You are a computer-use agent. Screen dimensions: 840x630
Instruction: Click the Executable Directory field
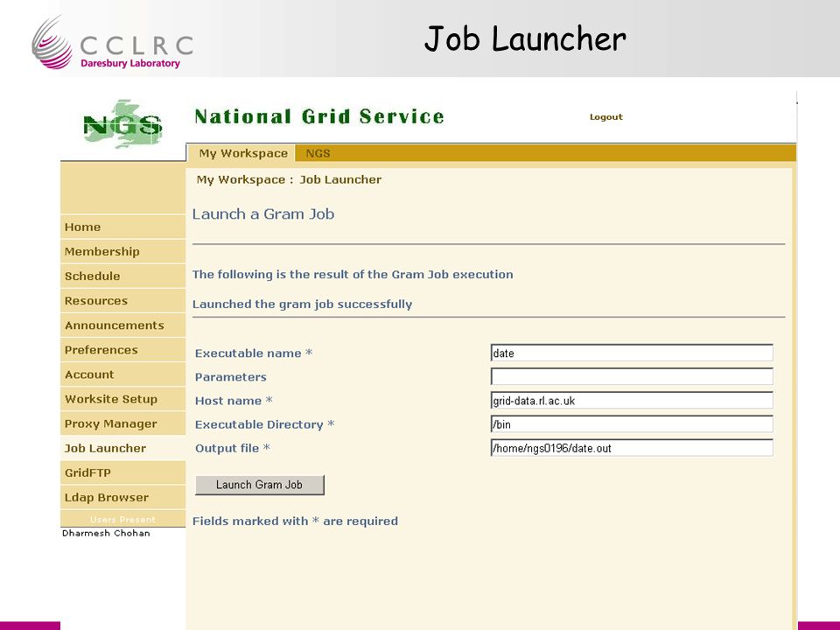(x=632, y=424)
